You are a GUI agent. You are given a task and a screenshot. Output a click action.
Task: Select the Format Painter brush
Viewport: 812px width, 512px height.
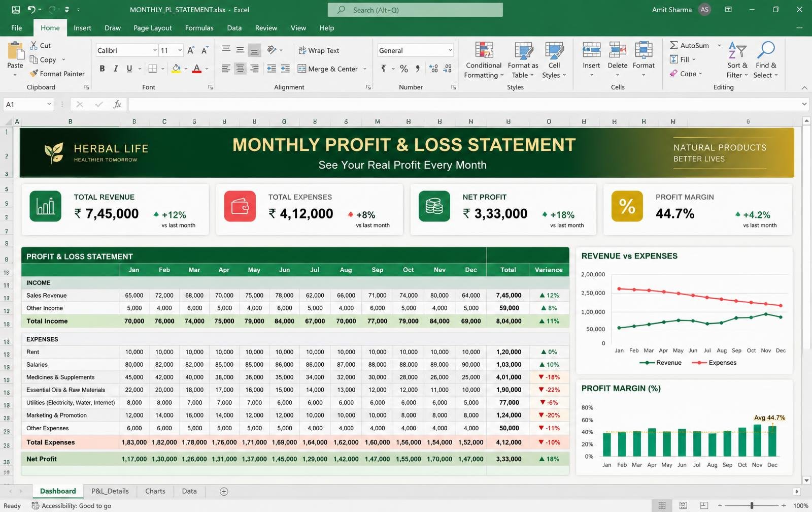[33, 74]
